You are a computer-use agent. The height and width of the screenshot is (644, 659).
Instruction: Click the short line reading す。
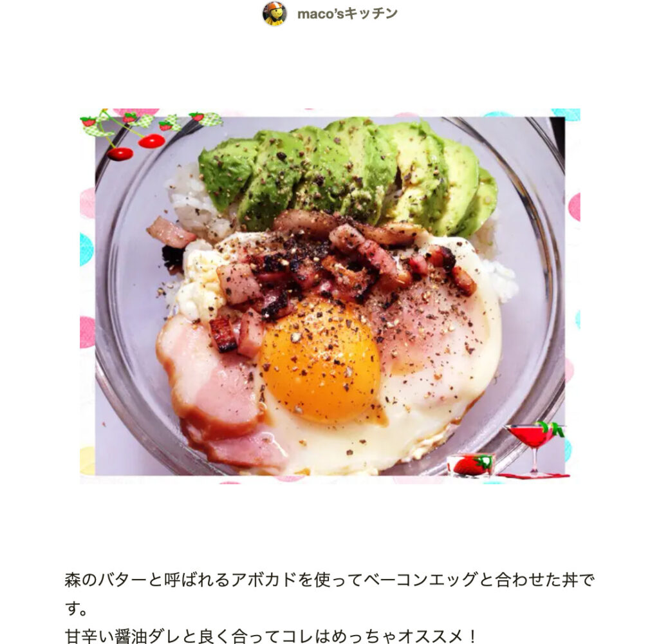coord(76,609)
